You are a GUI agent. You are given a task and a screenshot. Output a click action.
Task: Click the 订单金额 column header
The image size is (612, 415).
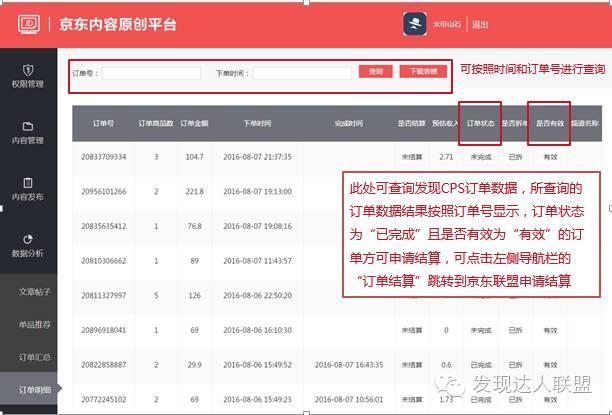[x=194, y=123]
